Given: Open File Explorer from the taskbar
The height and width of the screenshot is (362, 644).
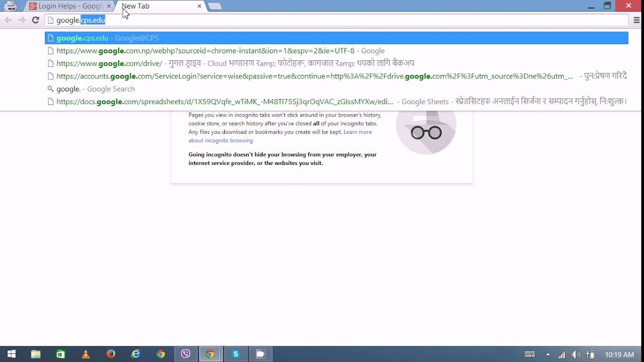Looking at the screenshot, I should [36, 354].
